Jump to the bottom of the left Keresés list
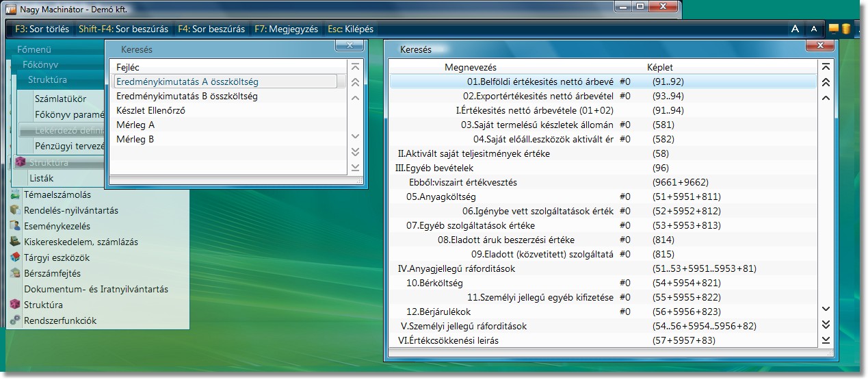Screen dimensions: 868x380 click(354, 168)
